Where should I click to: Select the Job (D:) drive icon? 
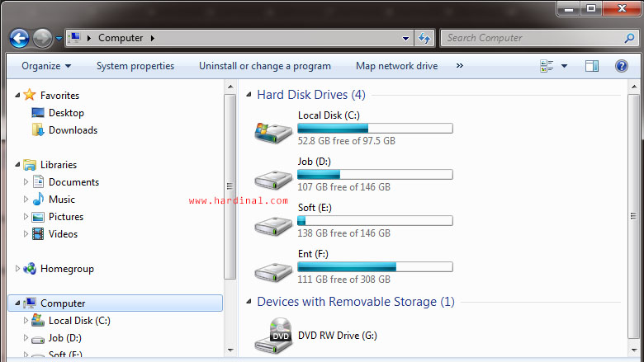273,180
